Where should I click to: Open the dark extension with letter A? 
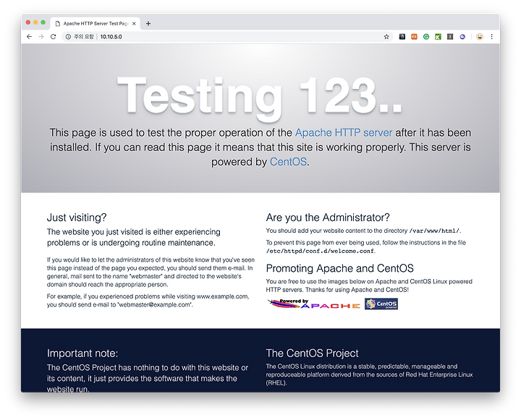(402, 37)
